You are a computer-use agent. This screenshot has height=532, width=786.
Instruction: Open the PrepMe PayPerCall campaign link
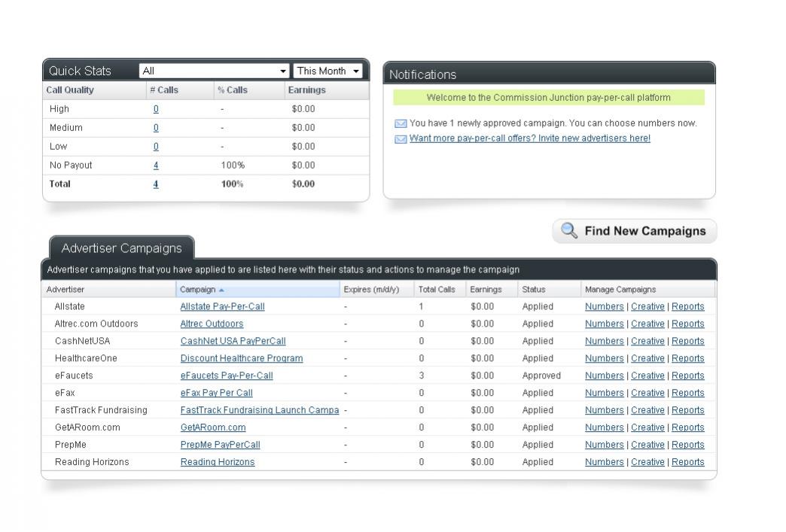click(220, 445)
